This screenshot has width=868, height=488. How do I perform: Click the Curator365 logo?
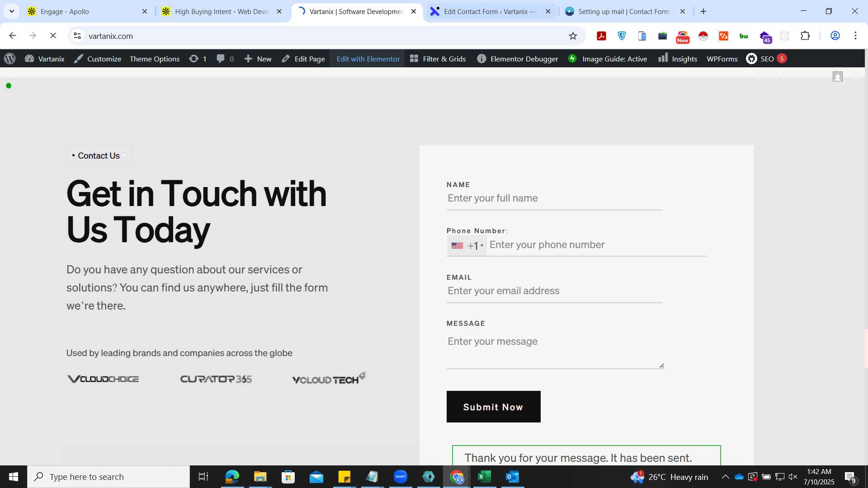pyautogui.click(x=216, y=379)
